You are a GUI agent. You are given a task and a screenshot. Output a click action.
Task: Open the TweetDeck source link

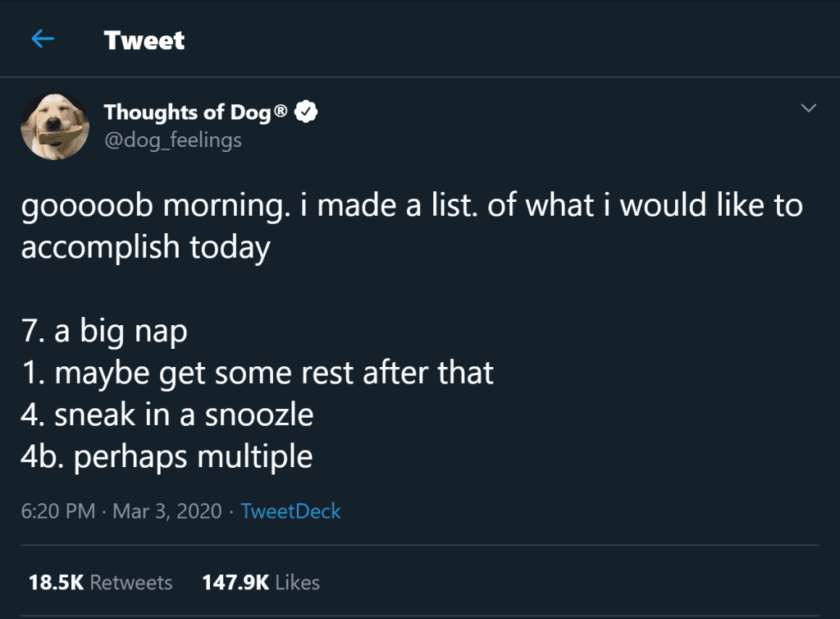[x=290, y=511]
